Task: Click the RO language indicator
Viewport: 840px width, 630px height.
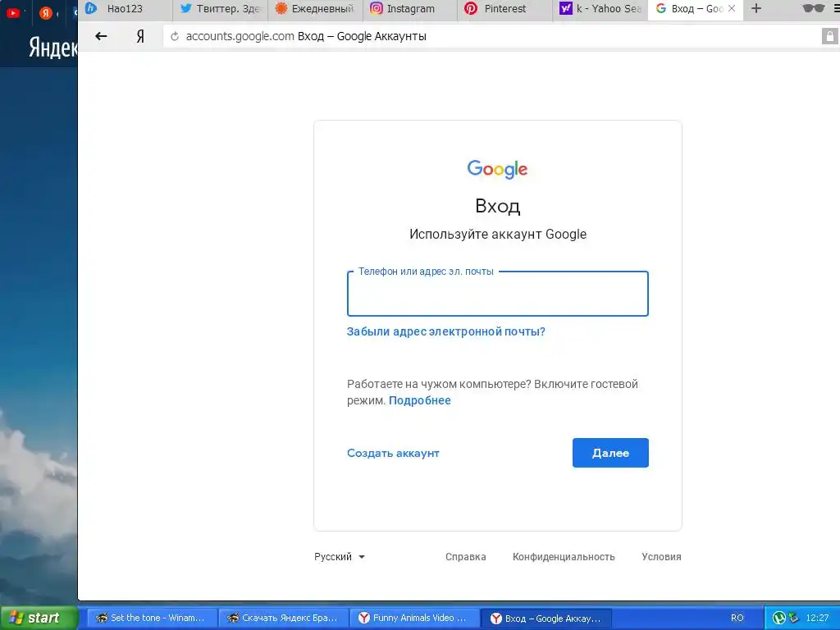Action: click(x=737, y=618)
